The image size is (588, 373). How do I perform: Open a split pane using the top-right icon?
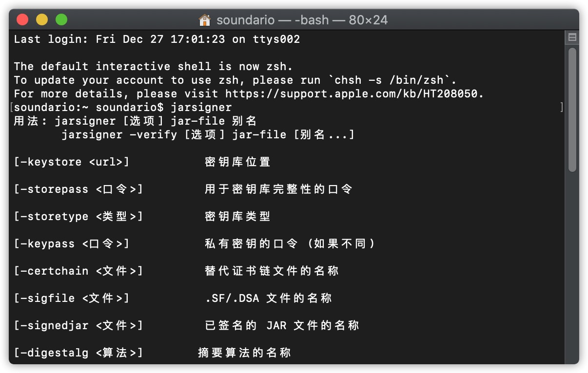[x=573, y=37]
